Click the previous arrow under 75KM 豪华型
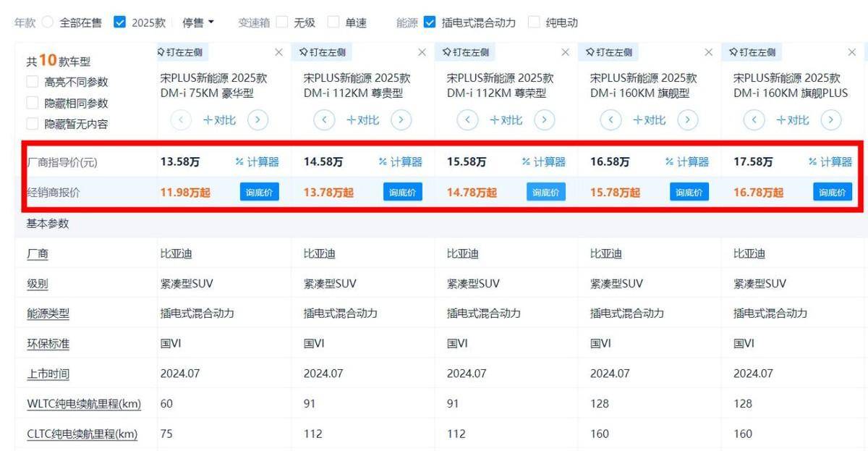The height and width of the screenshot is (451, 868). click(182, 120)
